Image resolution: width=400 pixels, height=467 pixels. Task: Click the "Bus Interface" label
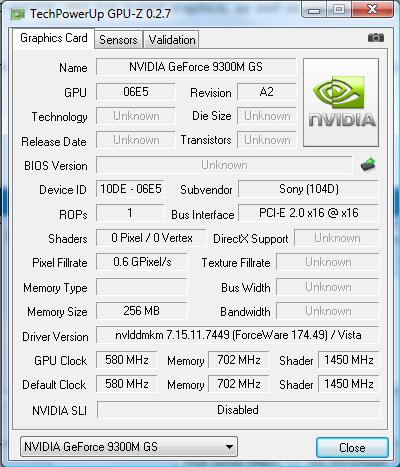pyautogui.click(x=203, y=215)
